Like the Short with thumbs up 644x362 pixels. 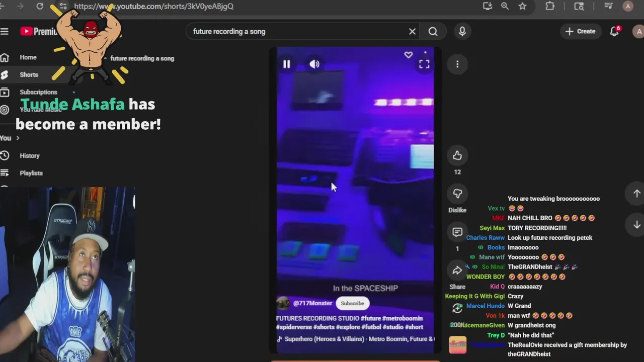[x=457, y=155]
